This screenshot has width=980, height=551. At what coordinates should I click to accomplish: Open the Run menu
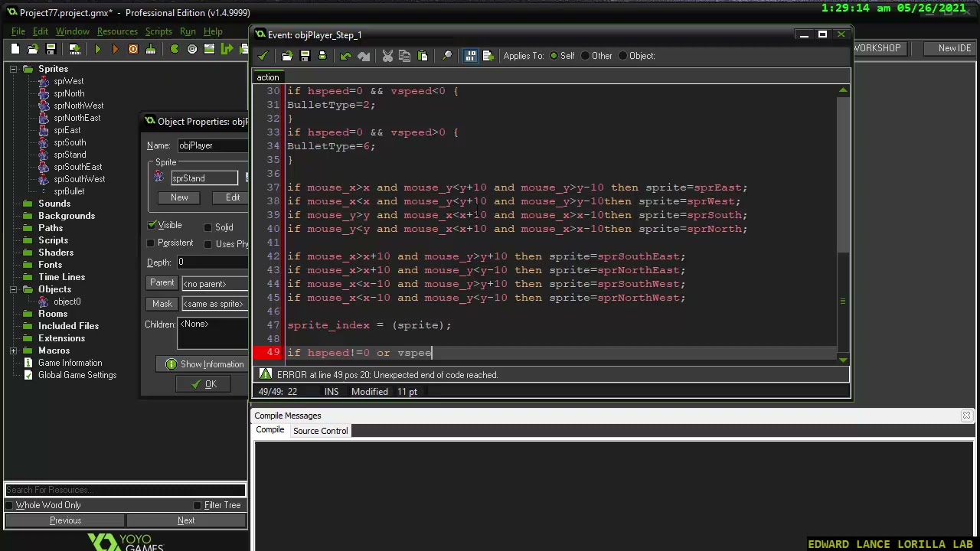tap(188, 31)
